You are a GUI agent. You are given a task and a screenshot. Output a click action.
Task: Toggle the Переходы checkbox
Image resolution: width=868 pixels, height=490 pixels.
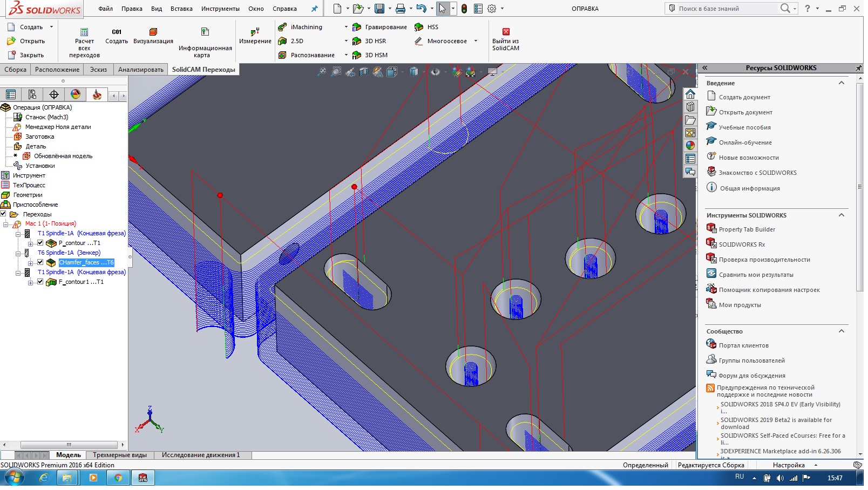(3, 214)
